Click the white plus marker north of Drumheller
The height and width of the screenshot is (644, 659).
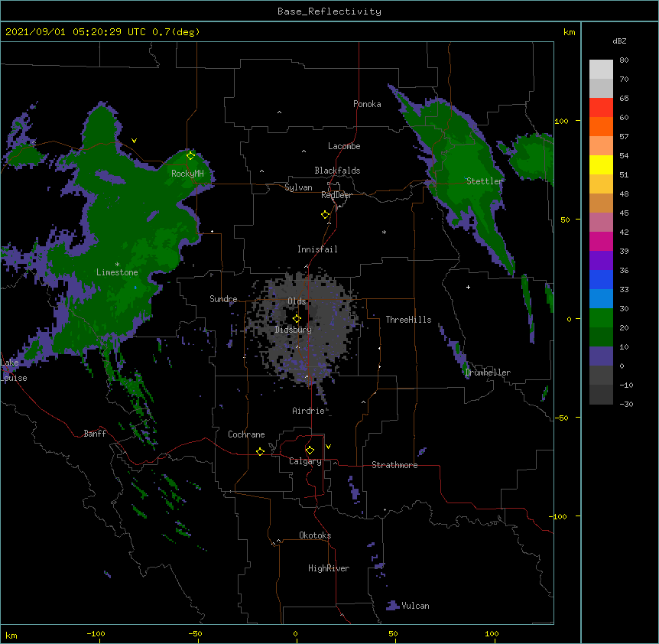click(468, 287)
